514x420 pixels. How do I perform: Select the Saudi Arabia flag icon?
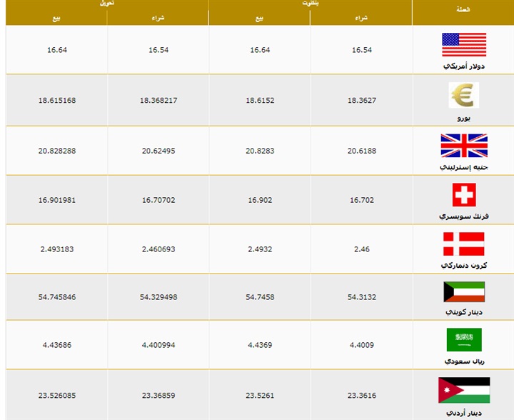point(463,339)
